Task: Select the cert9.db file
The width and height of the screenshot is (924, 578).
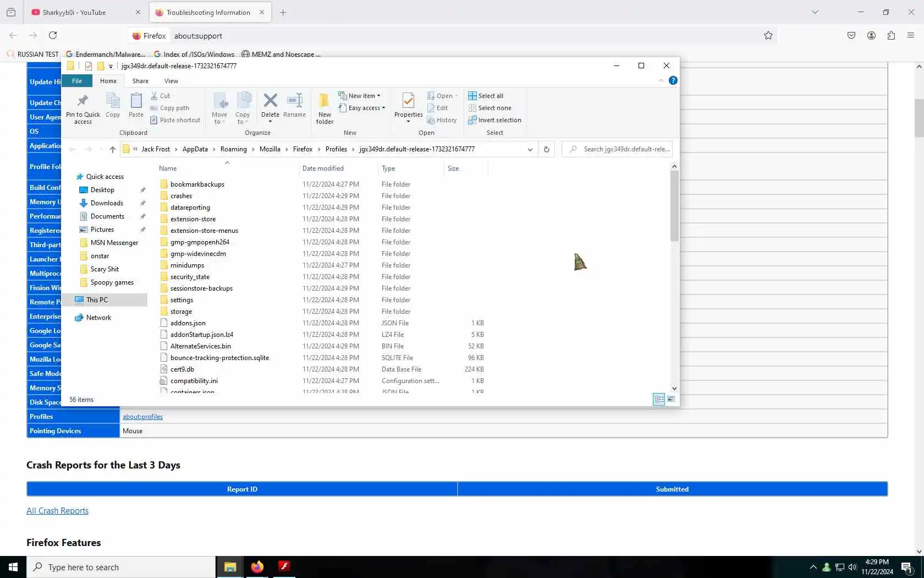Action: tap(182, 369)
